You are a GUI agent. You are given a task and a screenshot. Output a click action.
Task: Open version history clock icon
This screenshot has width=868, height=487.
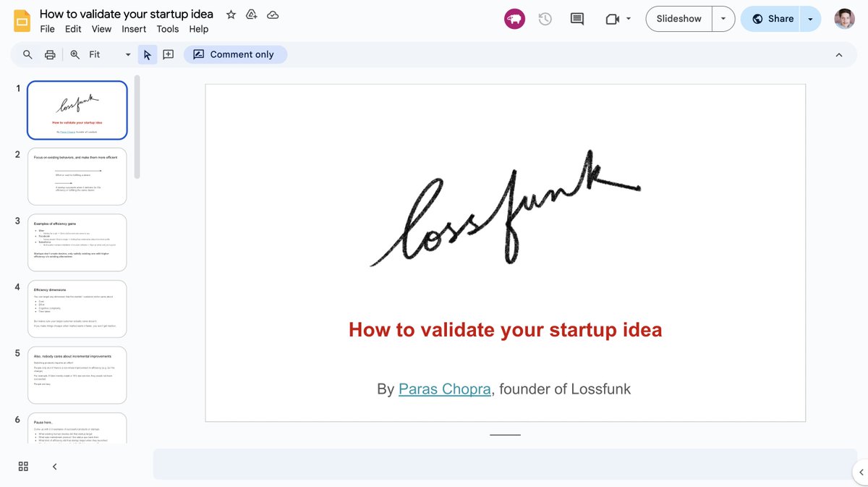pos(545,19)
